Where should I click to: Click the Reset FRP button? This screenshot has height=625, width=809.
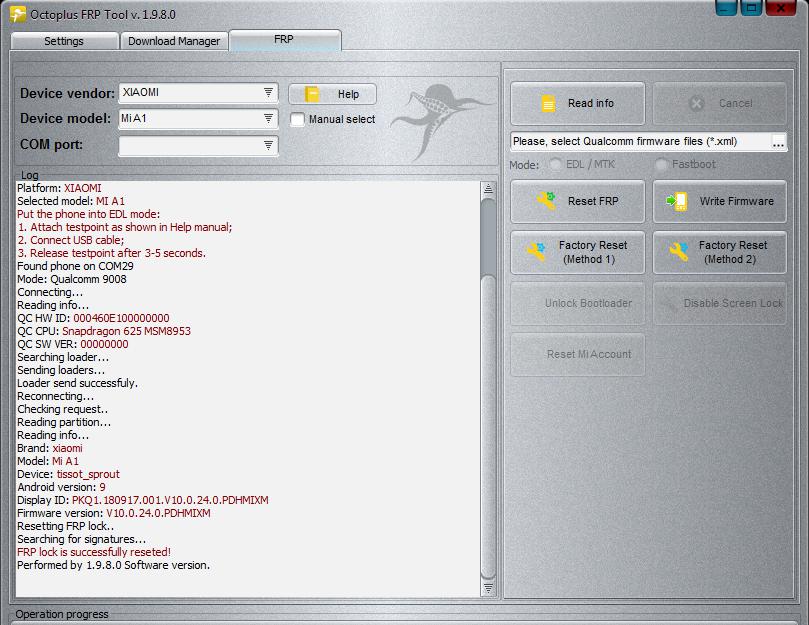tap(577, 201)
